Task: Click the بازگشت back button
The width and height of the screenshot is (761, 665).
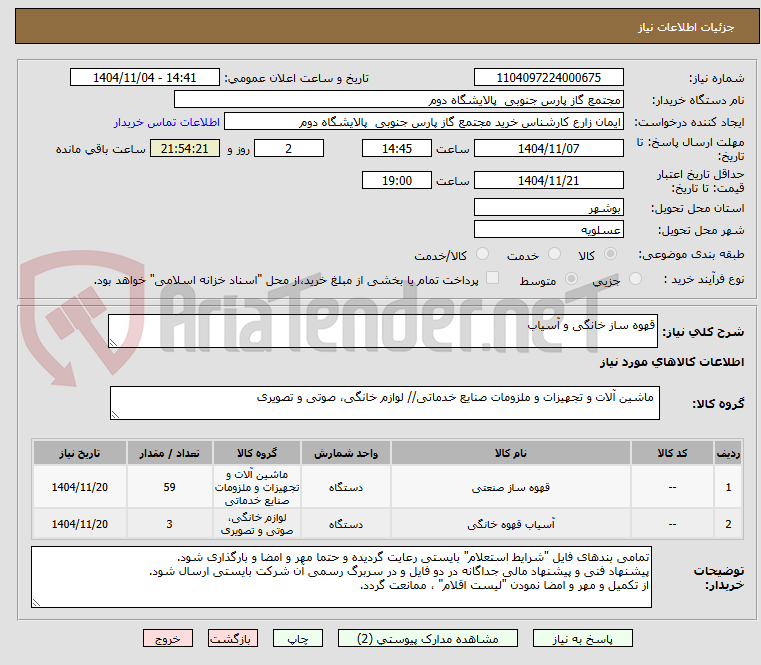Action: tap(232, 638)
